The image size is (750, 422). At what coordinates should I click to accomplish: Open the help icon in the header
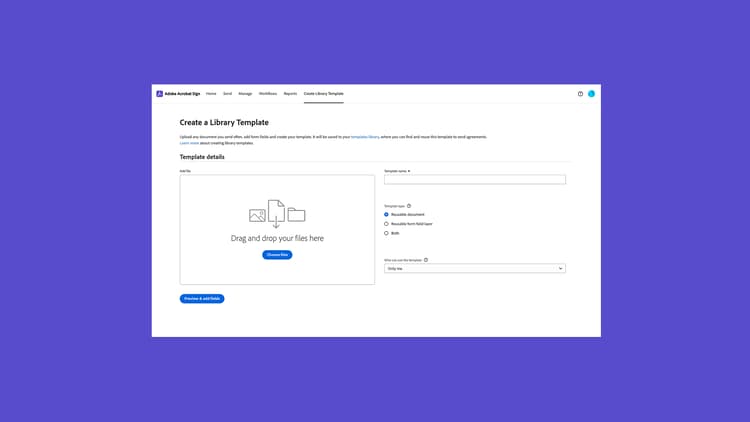click(580, 94)
